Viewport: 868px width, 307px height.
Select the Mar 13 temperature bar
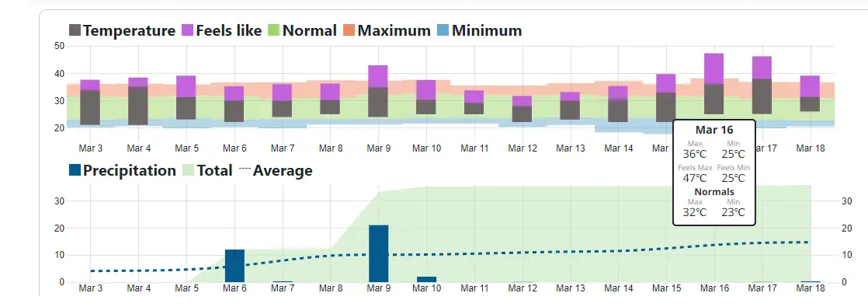[570, 110]
